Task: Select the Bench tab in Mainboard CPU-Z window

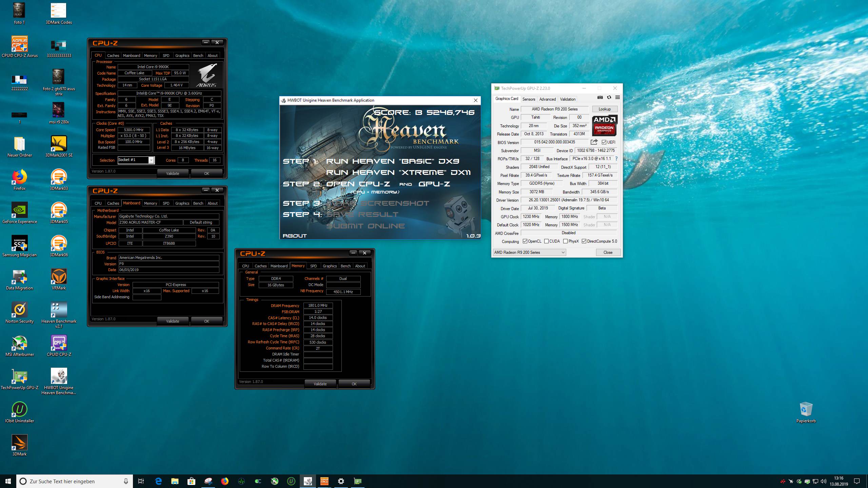Action: [x=198, y=203]
